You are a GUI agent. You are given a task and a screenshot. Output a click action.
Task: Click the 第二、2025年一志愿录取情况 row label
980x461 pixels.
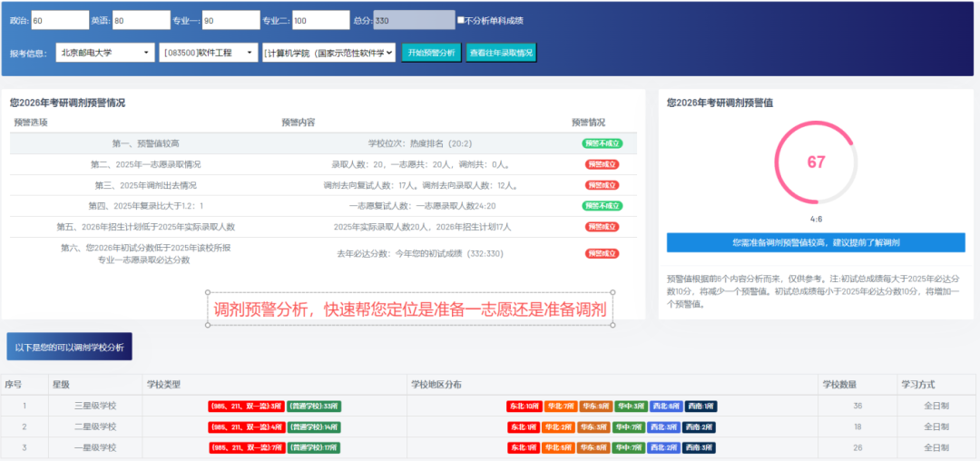(x=145, y=164)
